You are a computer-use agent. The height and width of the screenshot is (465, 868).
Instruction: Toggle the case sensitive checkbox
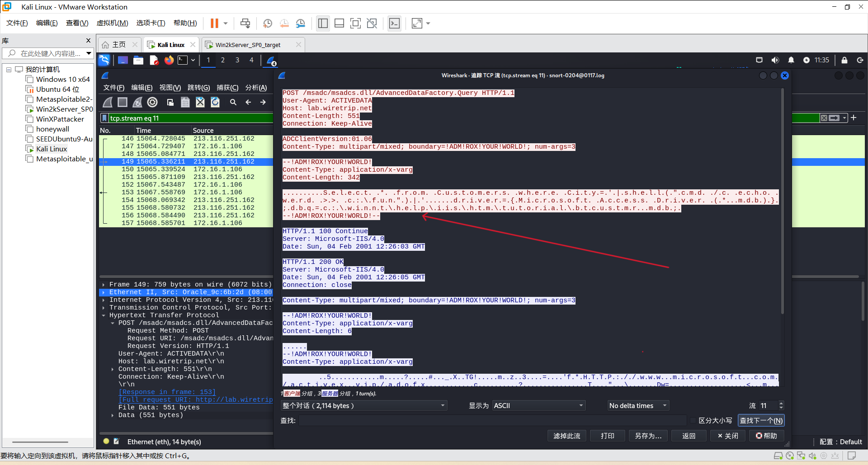click(x=693, y=420)
